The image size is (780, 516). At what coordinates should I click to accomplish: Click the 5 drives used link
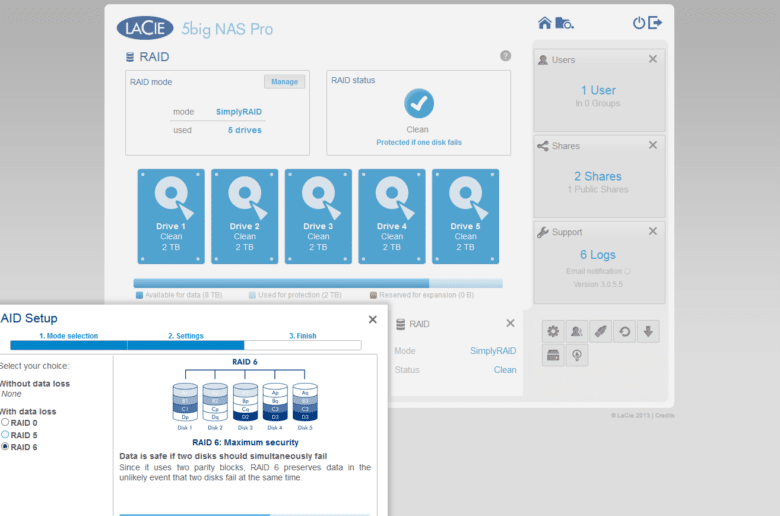point(245,130)
